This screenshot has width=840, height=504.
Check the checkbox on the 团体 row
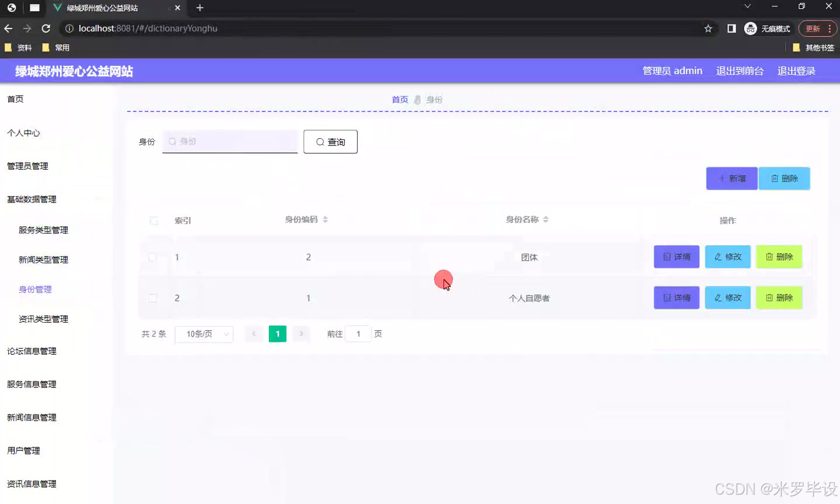point(153,257)
